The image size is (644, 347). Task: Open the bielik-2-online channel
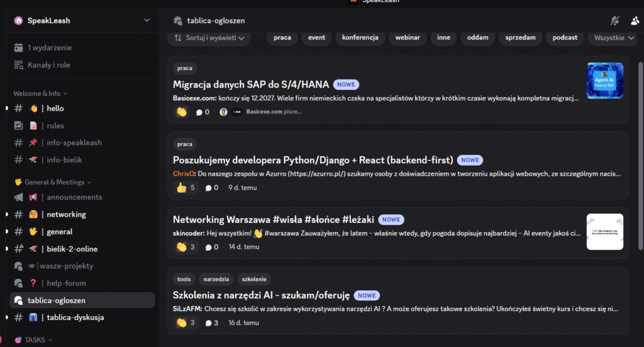[82, 249]
